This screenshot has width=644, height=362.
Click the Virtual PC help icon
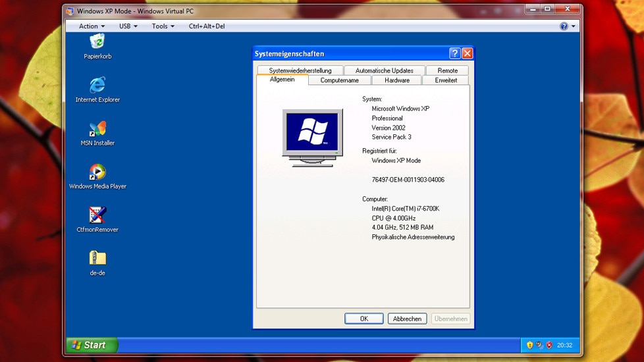pos(564,26)
